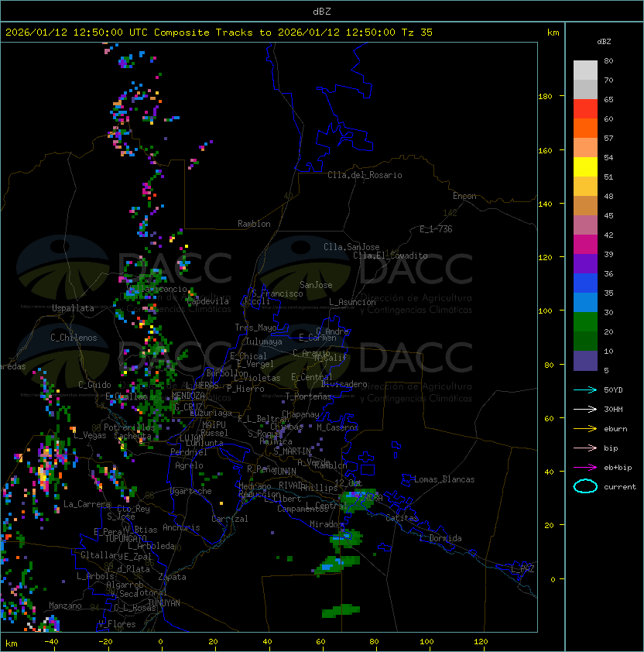Click the TUPUNGATO map label
Image resolution: width=644 pixels, height=652 pixels.
point(125,539)
